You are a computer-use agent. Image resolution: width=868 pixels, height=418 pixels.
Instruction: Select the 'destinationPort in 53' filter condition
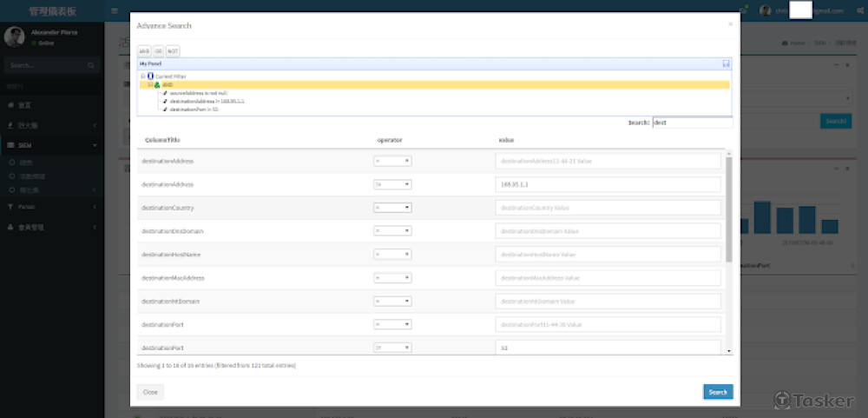coord(191,109)
